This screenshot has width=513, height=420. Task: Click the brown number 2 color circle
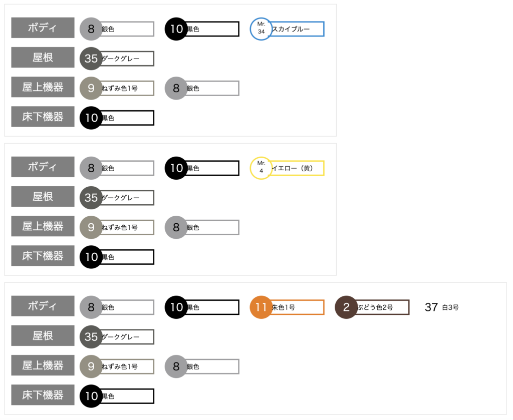[346, 307]
